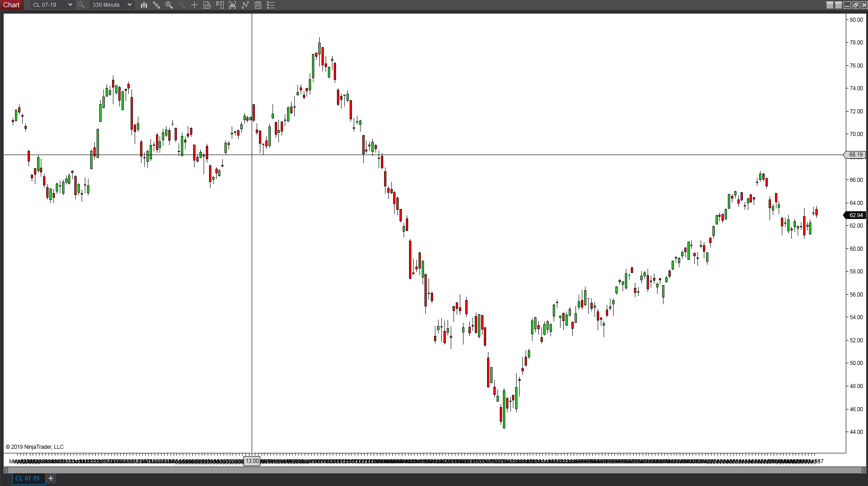The width and height of the screenshot is (868, 486).
Task: Click the instrument search magnifier icon
Action: (81, 5)
